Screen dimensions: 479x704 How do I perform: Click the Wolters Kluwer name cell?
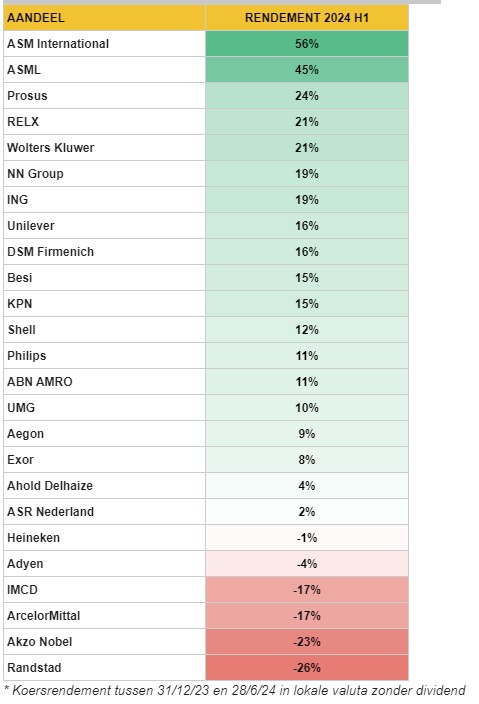point(104,148)
